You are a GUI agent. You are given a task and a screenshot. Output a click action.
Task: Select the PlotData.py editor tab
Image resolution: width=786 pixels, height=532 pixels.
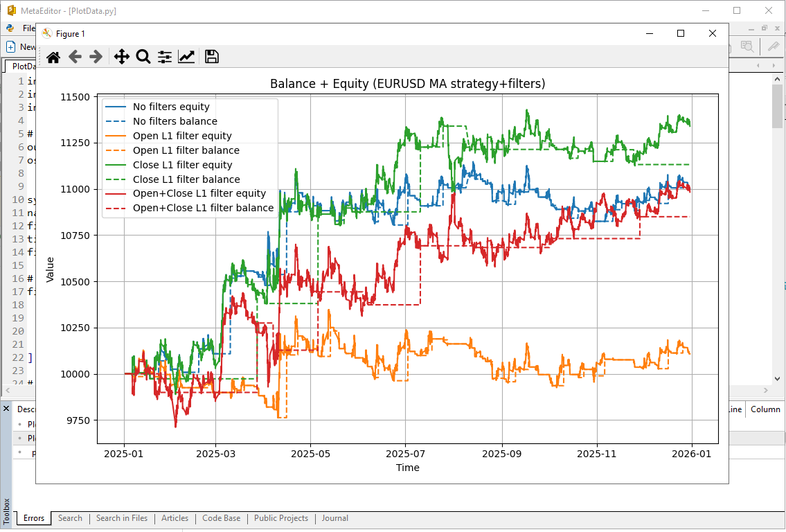point(21,66)
